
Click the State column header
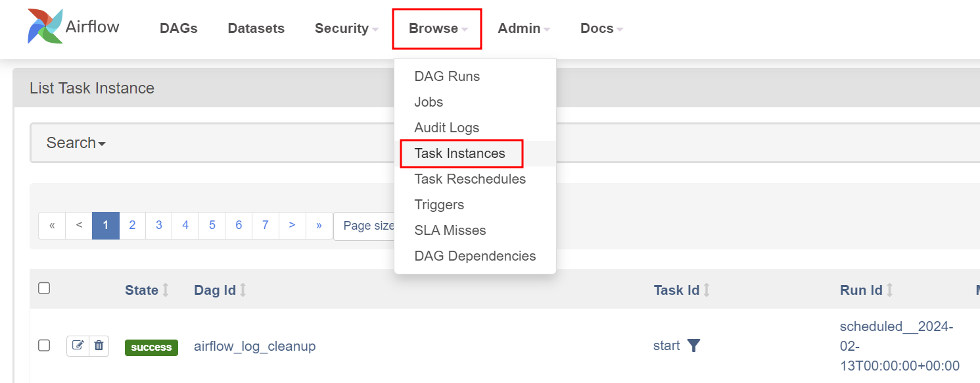142,290
